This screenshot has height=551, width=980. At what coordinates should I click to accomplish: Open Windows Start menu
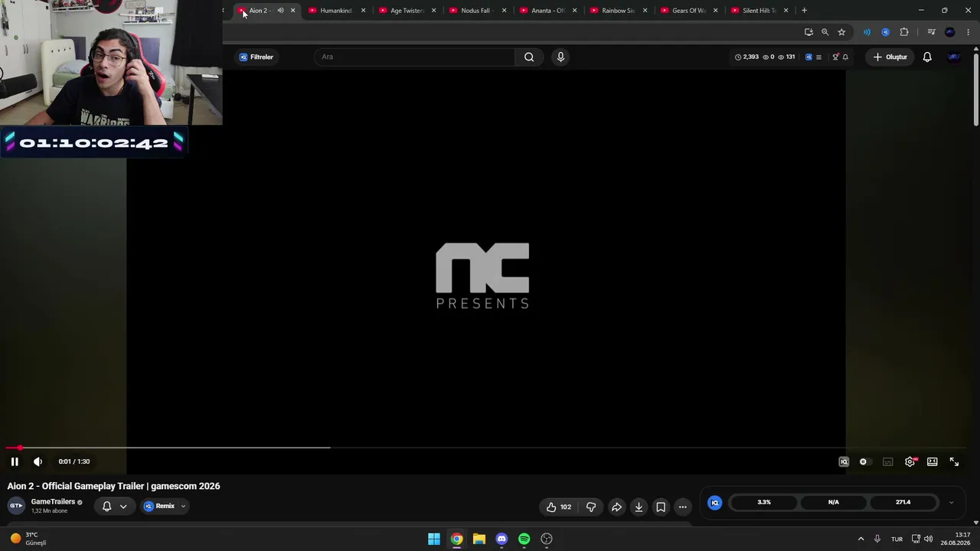pos(434,539)
